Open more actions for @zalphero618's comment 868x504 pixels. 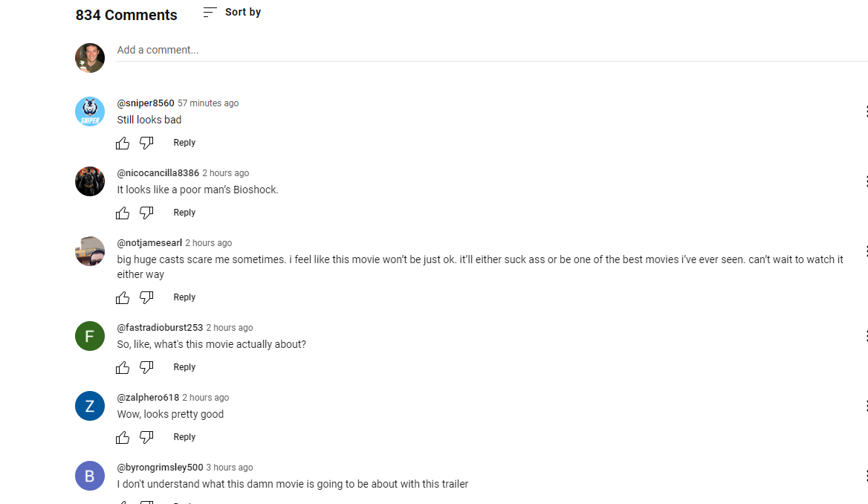point(866,406)
